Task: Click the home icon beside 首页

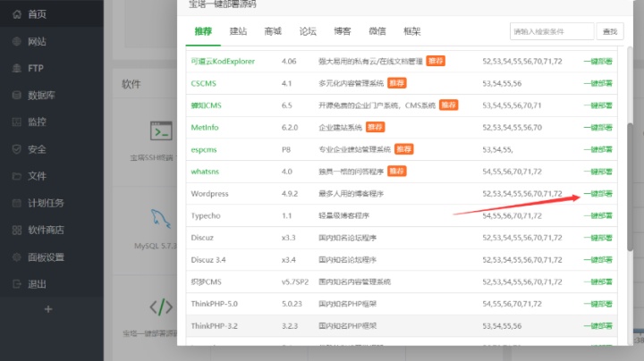Action: (17, 14)
